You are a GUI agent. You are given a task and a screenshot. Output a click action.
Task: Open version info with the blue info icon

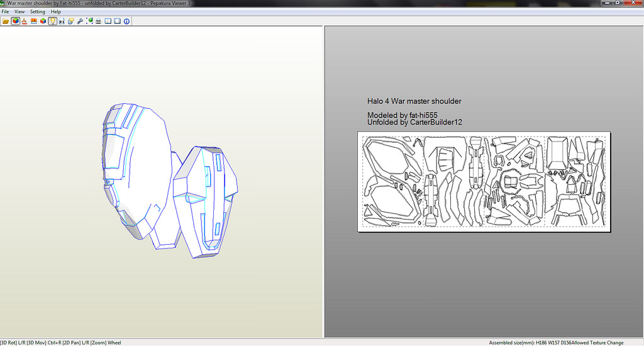coord(127,21)
